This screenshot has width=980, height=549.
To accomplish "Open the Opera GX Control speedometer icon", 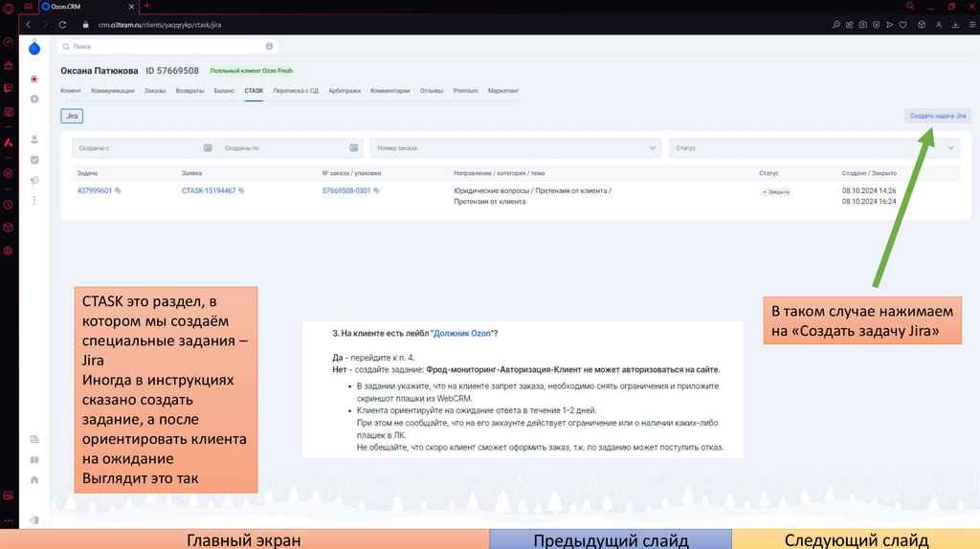I will point(8,42).
